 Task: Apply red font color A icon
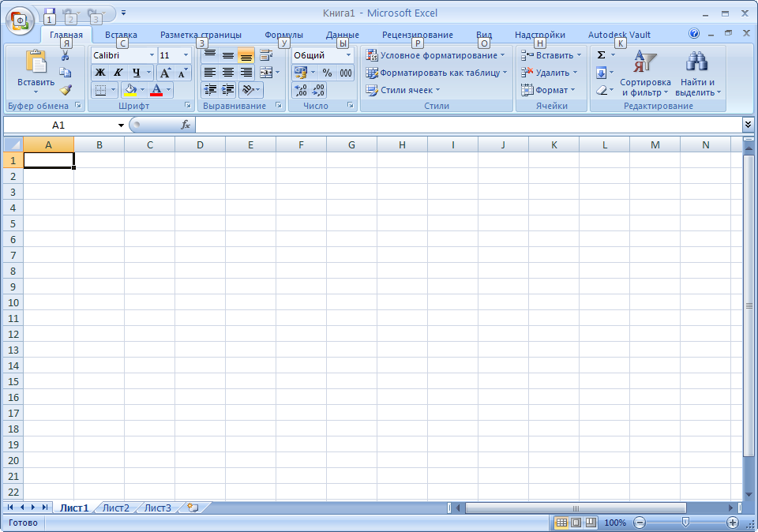156,90
